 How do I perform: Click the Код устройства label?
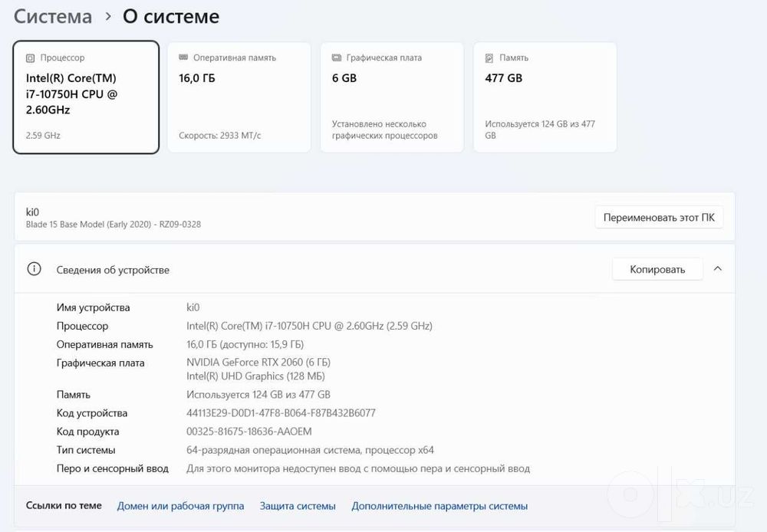click(x=92, y=413)
